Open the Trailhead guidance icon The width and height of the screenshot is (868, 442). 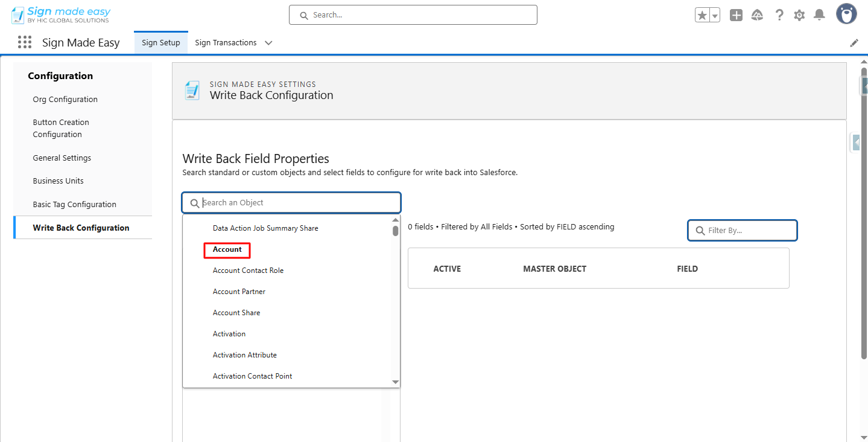(x=758, y=16)
